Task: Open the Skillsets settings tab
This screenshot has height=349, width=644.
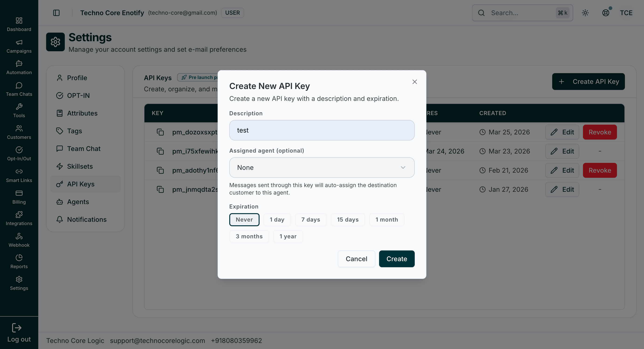Action: pyautogui.click(x=86, y=167)
